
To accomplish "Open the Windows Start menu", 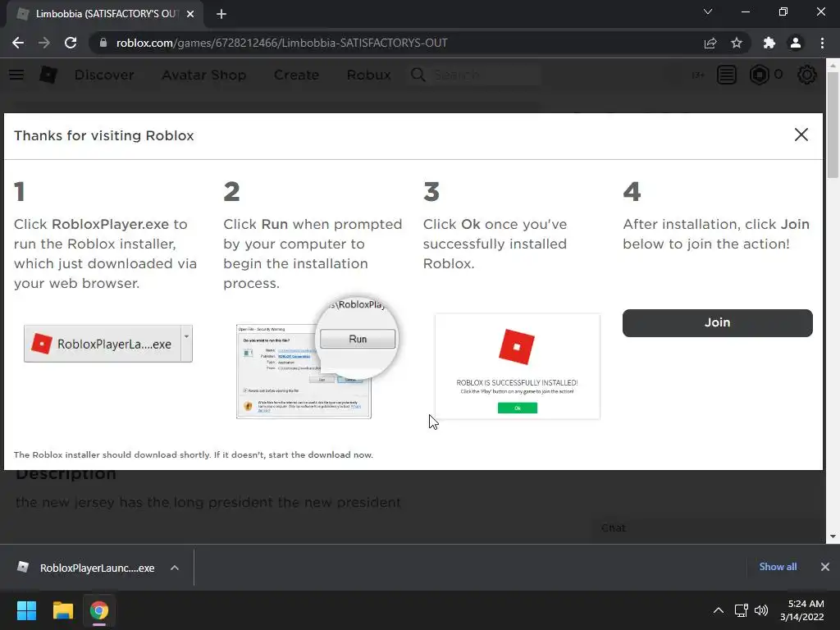I will click(26, 610).
